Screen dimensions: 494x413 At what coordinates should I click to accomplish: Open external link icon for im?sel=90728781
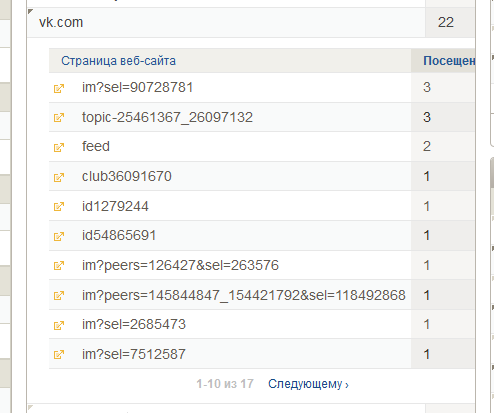click(x=59, y=88)
